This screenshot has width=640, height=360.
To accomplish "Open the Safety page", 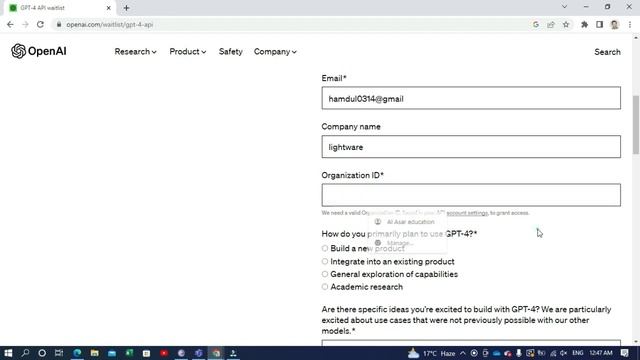I will pos(231,52).
